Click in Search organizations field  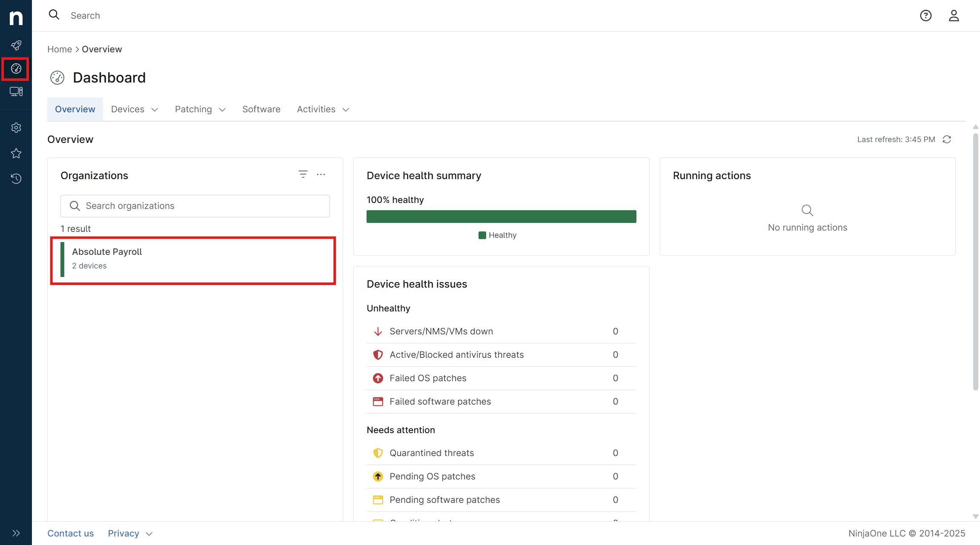click(195, 206)
